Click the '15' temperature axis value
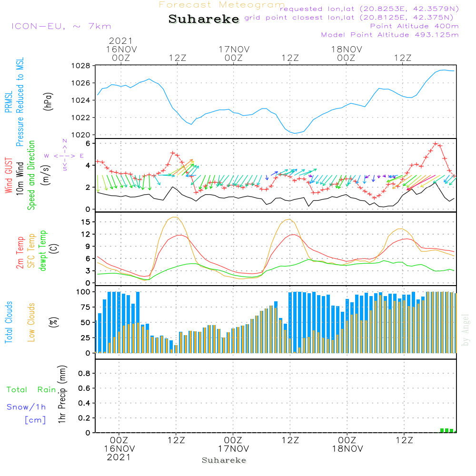The width and height of the screenshot is (476, 476). [x=86, y=222]
